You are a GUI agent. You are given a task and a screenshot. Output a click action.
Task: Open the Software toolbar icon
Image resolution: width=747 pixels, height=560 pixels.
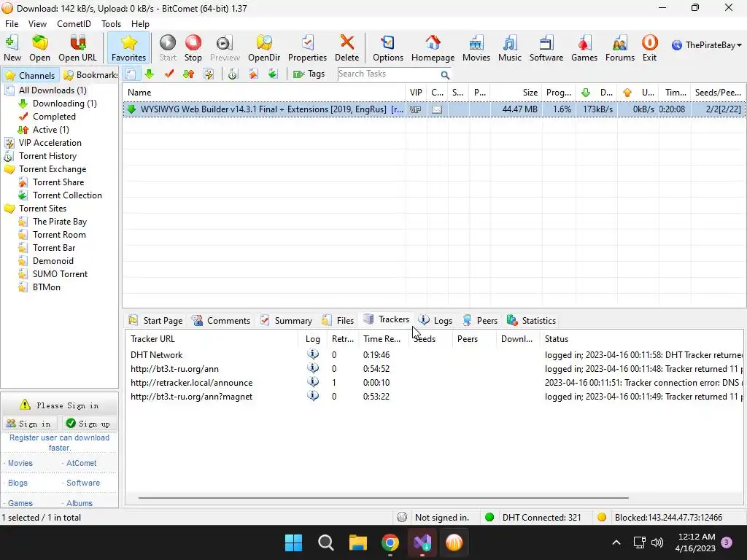click(x=546, y=48)
